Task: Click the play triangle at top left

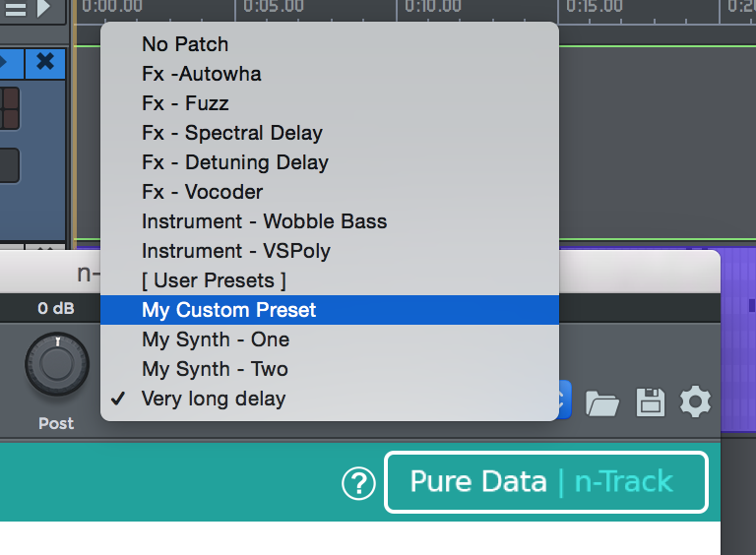Action: (43, 8)
